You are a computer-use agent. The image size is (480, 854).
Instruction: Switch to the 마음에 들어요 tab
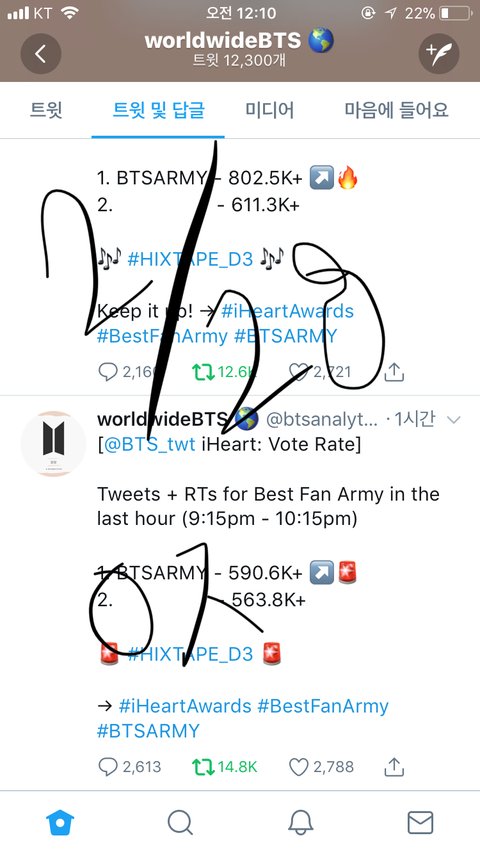coord(397,110)
